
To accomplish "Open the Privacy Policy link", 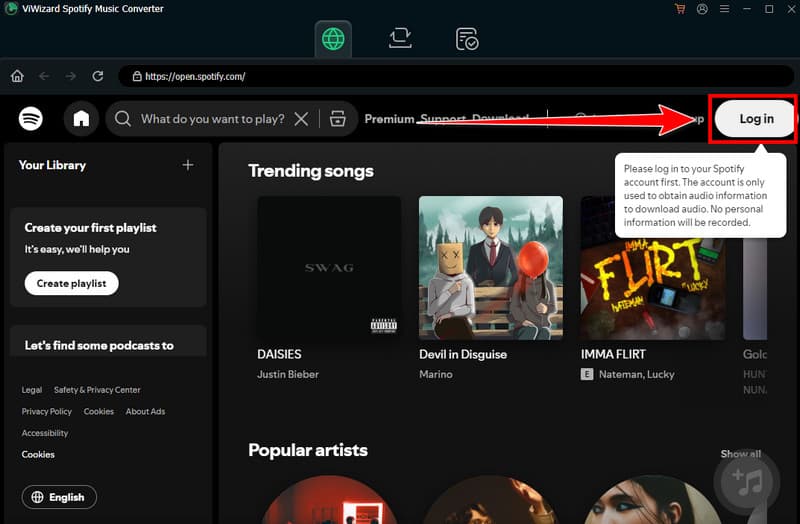I will click(46, 411).
